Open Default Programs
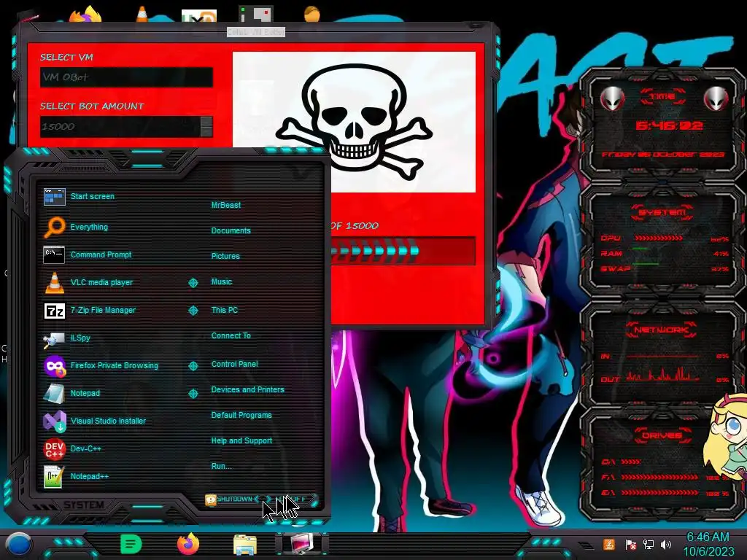This screenshot has width=747, height=560. pyautogui.click(x=241, y=415)
